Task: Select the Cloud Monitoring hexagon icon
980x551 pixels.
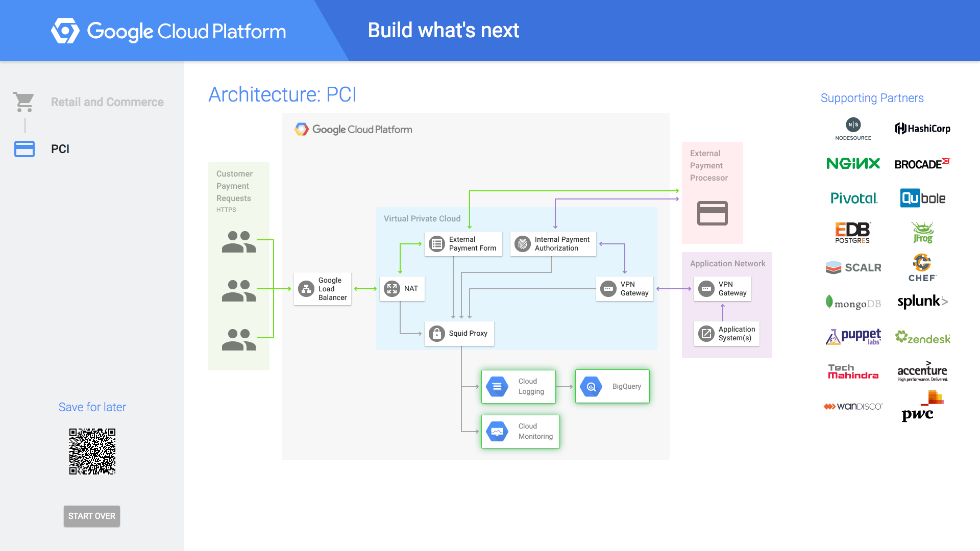Action: click(497, 432)
